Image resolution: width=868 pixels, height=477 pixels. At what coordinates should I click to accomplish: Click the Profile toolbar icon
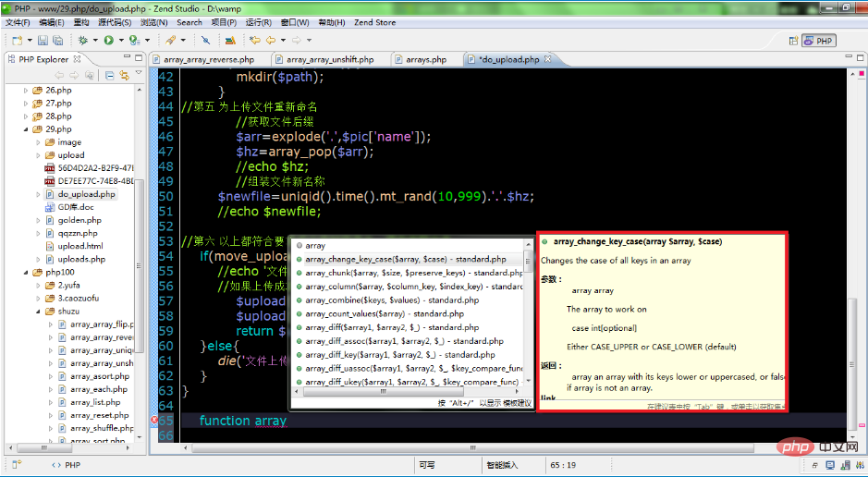(x=134, y=41)
